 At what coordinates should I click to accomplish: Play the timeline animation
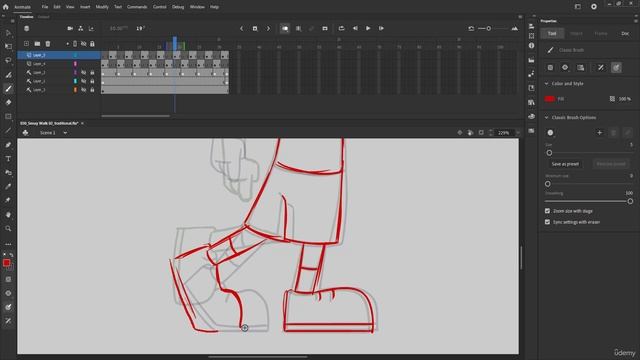[368, 28]
